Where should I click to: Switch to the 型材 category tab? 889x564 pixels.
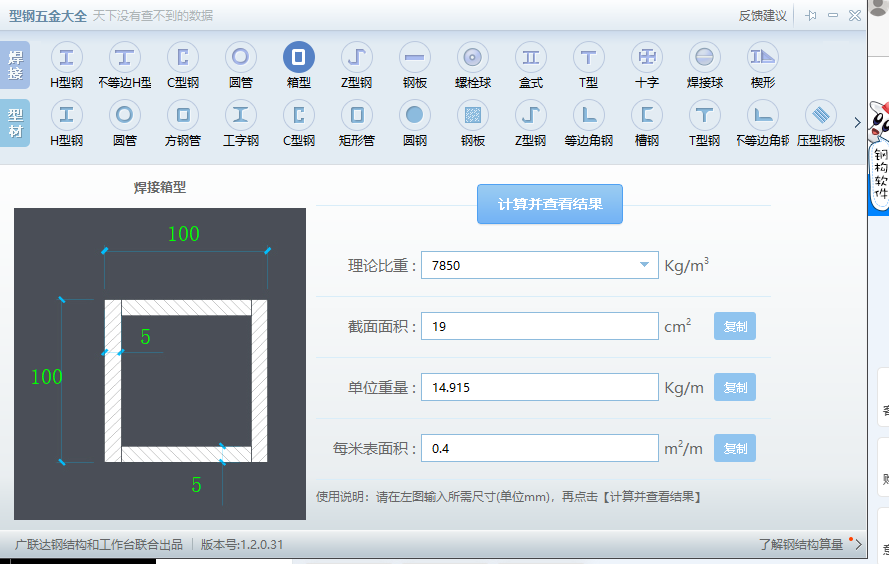pyautogui.click(x=15, y=123)
